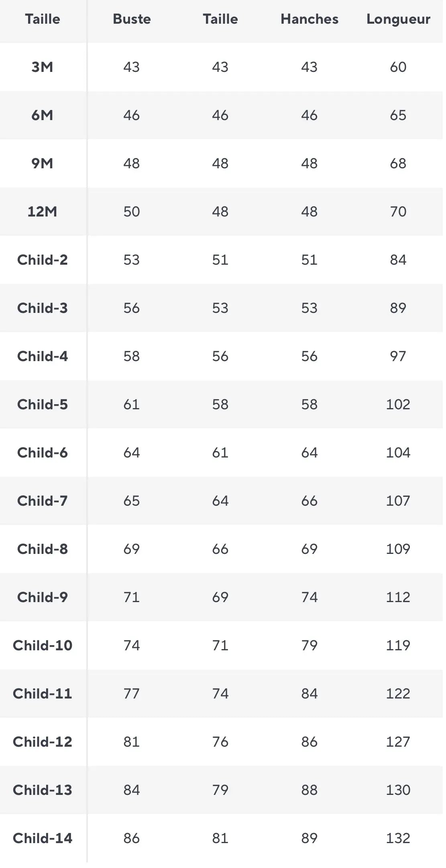The image size is (446, 868).
Task: Click the Child-4 row label
Action: [42, 356]
